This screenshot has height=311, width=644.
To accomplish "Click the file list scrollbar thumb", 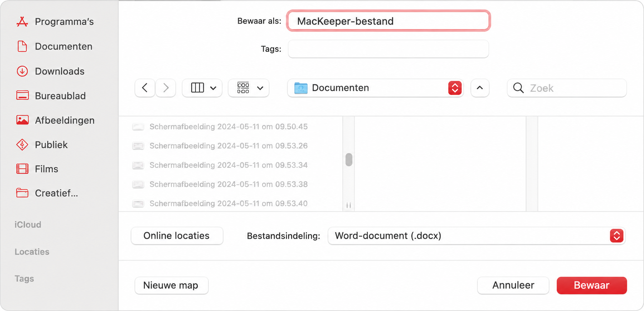I will [349, 160].
